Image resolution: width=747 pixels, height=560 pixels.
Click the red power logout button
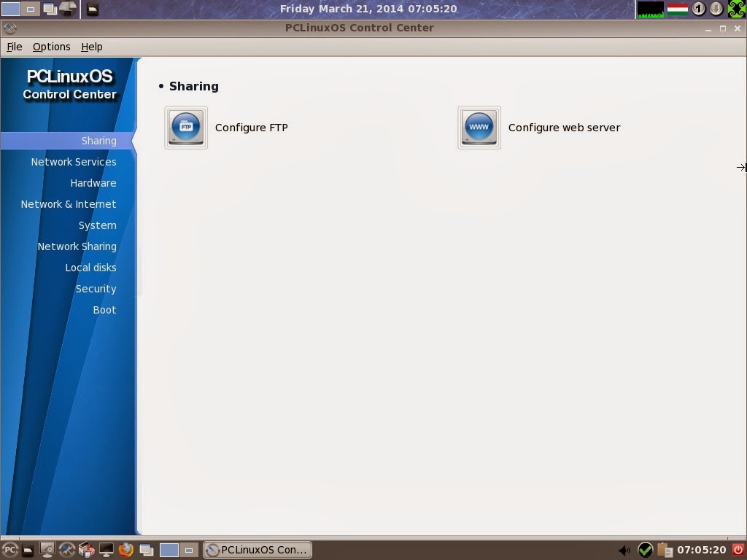click(x=738, y=550)
